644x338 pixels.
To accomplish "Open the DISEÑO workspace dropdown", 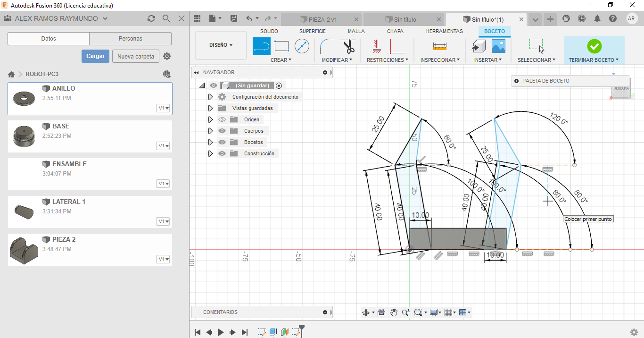I will (x=221, y=45).
